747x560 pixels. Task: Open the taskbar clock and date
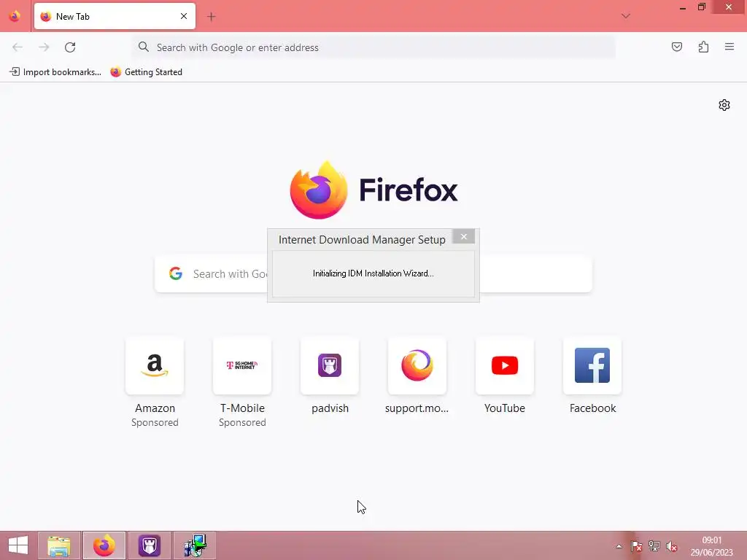point(712,546)
